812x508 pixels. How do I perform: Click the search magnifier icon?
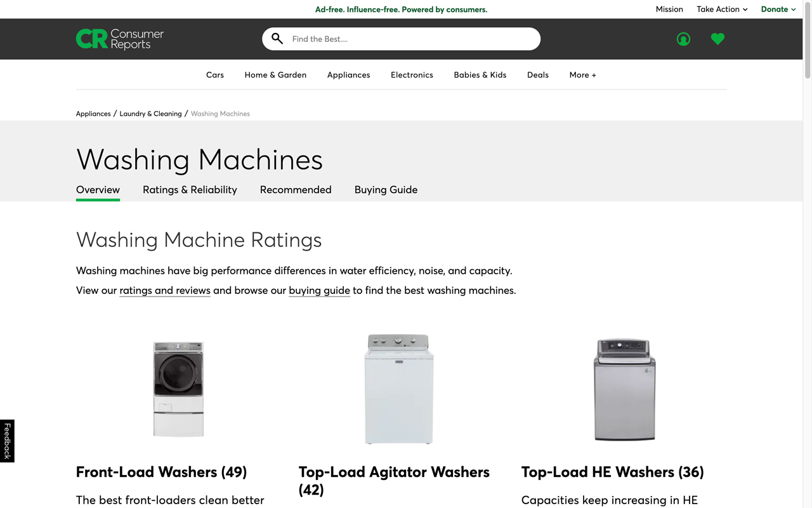(x=277, y=39)
